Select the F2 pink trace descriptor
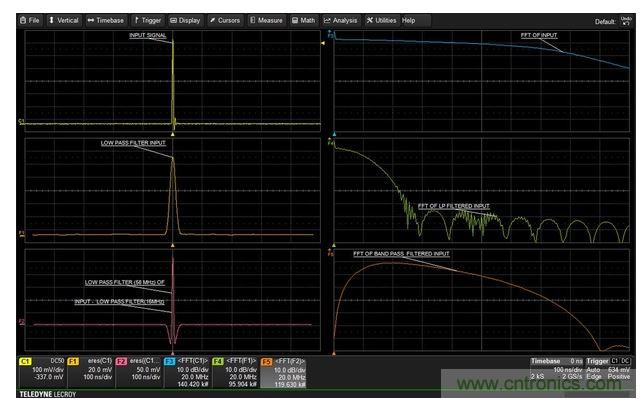The height and width of the screenshot is (399, 641). [x=139, y=372]
